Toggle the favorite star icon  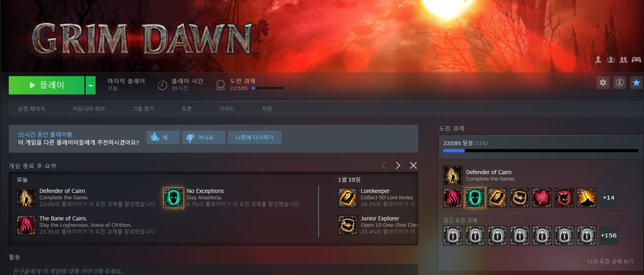636,82
